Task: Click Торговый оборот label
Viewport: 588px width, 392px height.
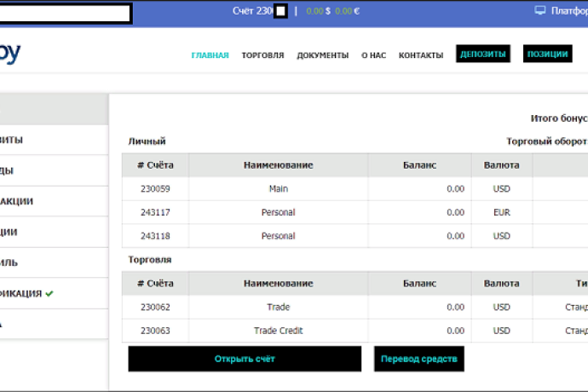Action: click(x=547, y=141)
